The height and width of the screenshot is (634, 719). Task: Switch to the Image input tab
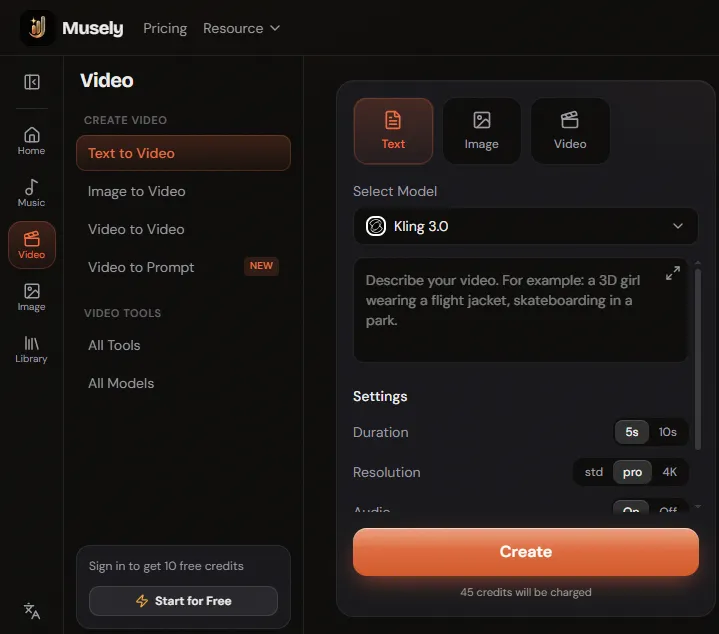click(481, 131)
